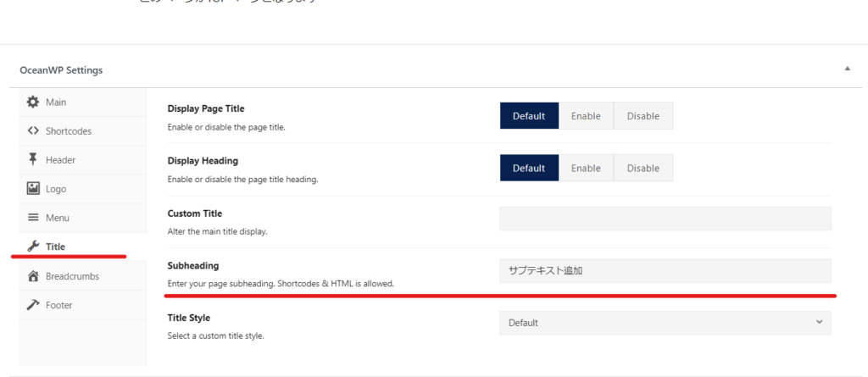Click the house icon beside Breadcrumbs
Viewport: 868px width, 377px height.
click(x=33, y=275)
